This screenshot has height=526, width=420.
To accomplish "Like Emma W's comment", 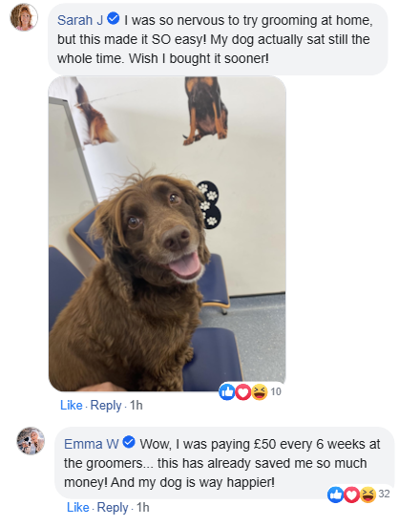I will point(78,507).
